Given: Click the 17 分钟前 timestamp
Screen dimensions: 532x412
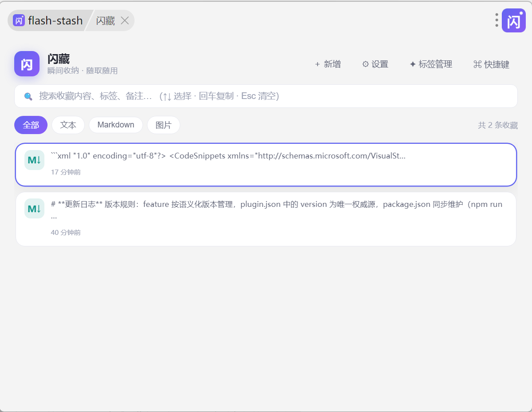Looking at the screenshot, I should (x=66, y=172).
